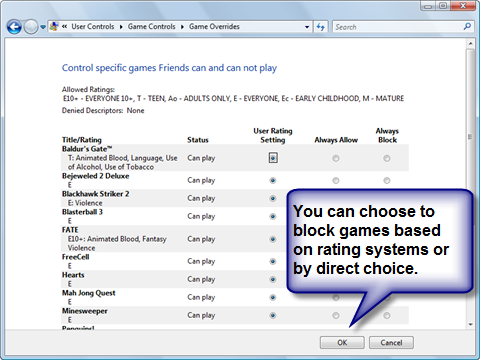Click the Minesweeper game title
The height and width of the screenshot is (360, 480).
click(85, 311)
